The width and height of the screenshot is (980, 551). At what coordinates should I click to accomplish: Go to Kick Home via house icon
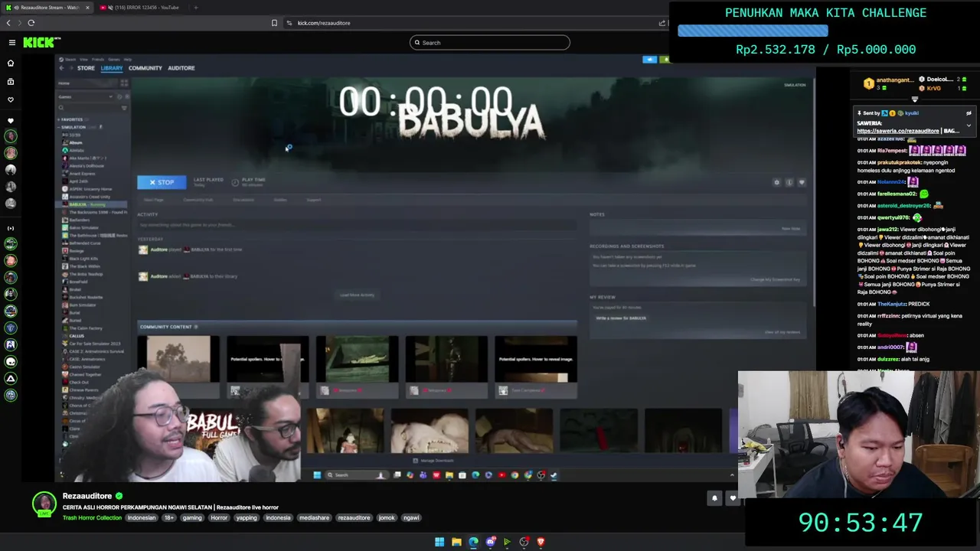click(x=11, y=64)
